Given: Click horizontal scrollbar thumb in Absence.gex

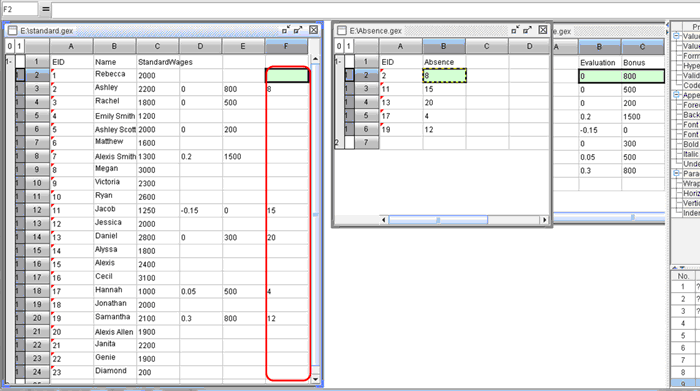Looking at the screenshot, I should pyautogui.click(x=438, y=220).
